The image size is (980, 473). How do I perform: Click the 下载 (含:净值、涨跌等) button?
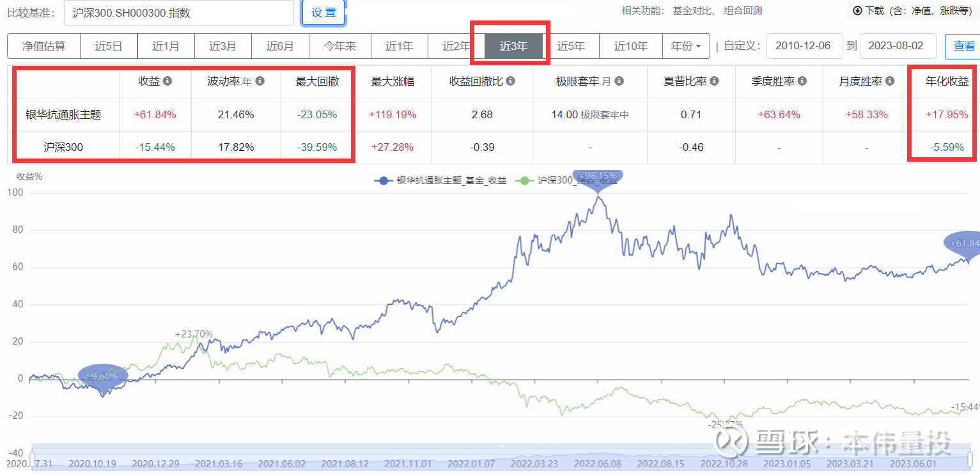(913, 10)
